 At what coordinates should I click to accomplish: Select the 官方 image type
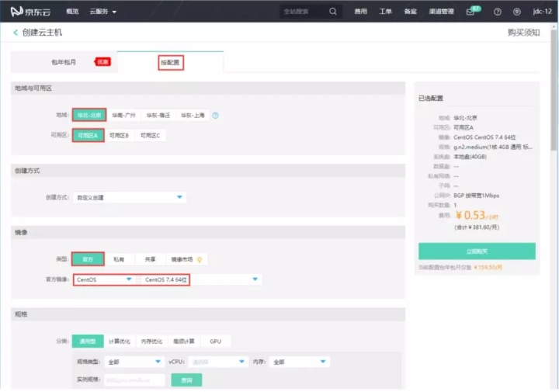pyautogui.click(x=88, y=259)
